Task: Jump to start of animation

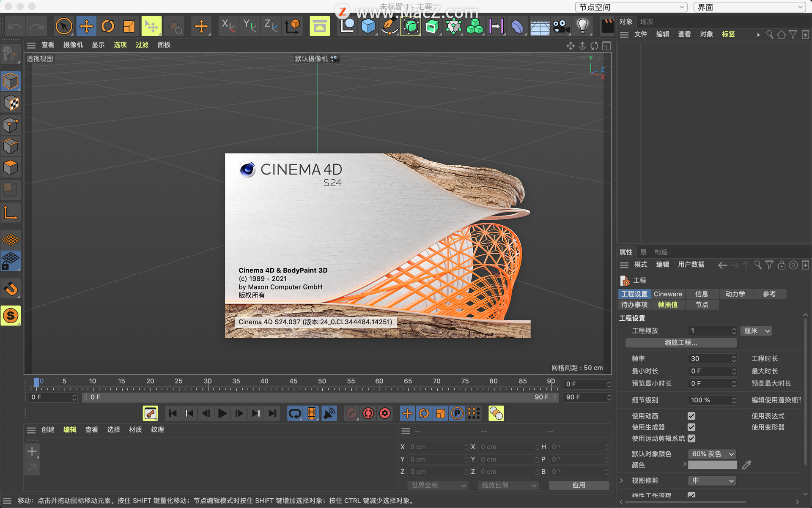Action: pyautogui.click(x=173, y=413)
